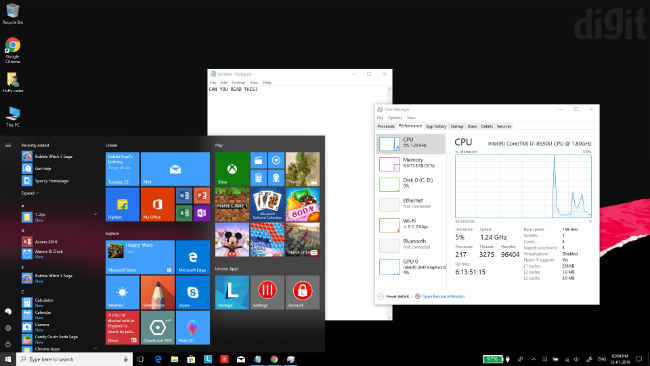Open the Notepad Format menu
Screen dimensions: 650x366
click(238, 82)
